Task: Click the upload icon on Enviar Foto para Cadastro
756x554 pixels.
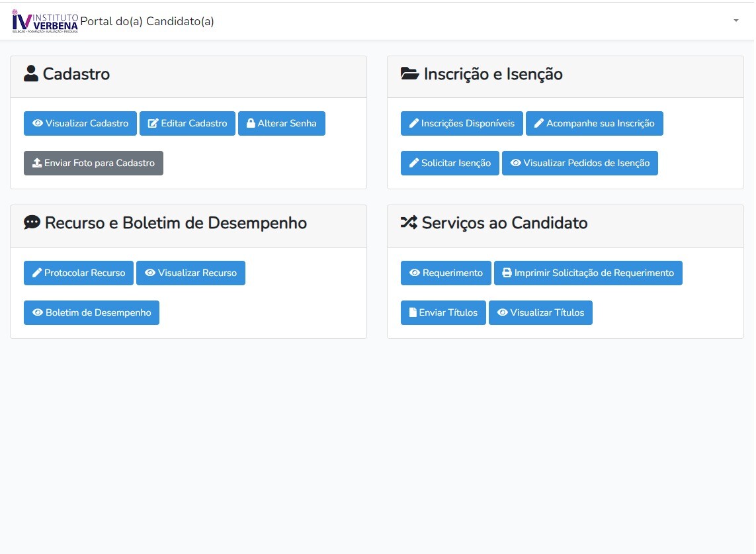Action: coord(36,163)
